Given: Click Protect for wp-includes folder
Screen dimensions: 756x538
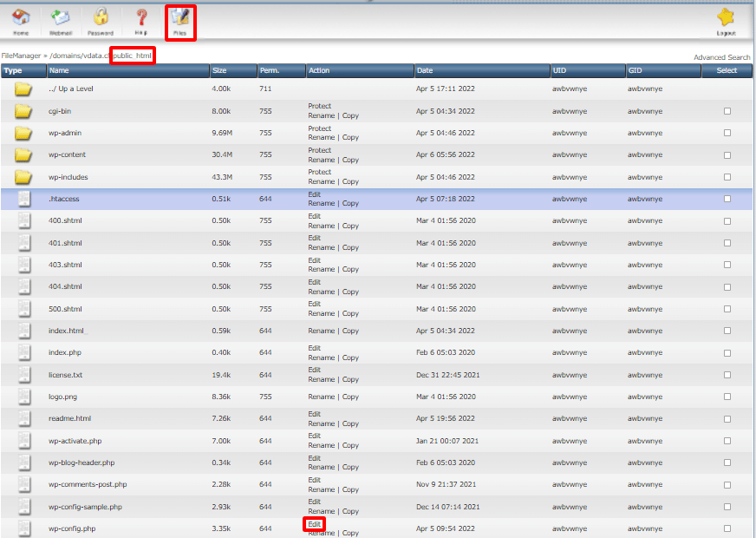Looking at the screenshot, I should [320, 172].
